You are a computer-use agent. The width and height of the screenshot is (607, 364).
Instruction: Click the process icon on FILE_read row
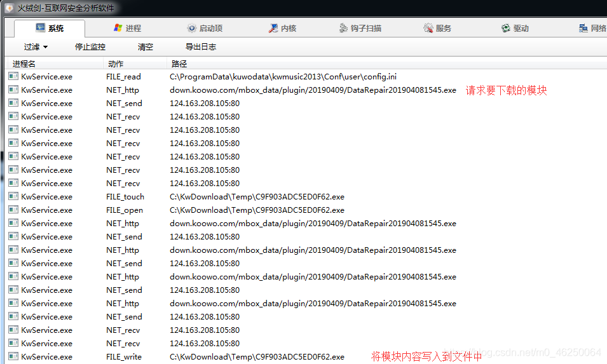[13, 76]
